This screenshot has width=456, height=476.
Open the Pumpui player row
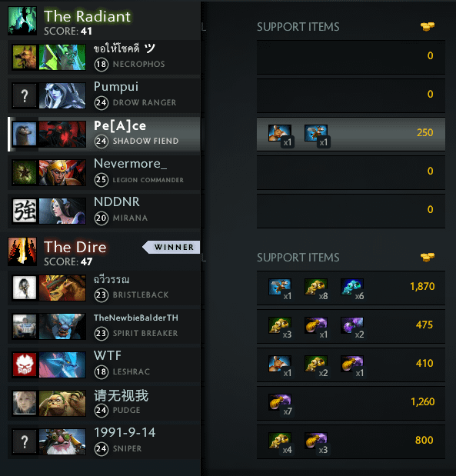pyautogui.click(x=104, y=95)
